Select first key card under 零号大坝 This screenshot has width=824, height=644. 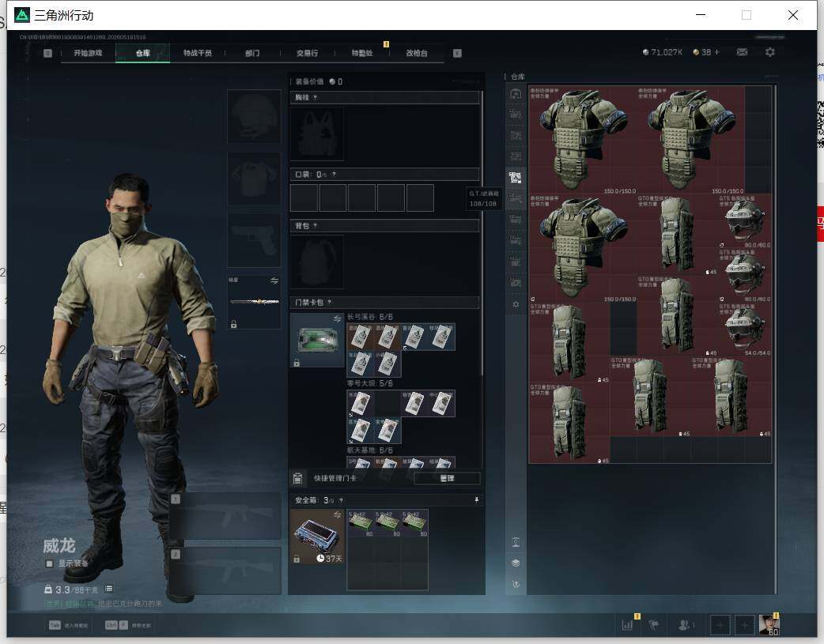point(361,404)
